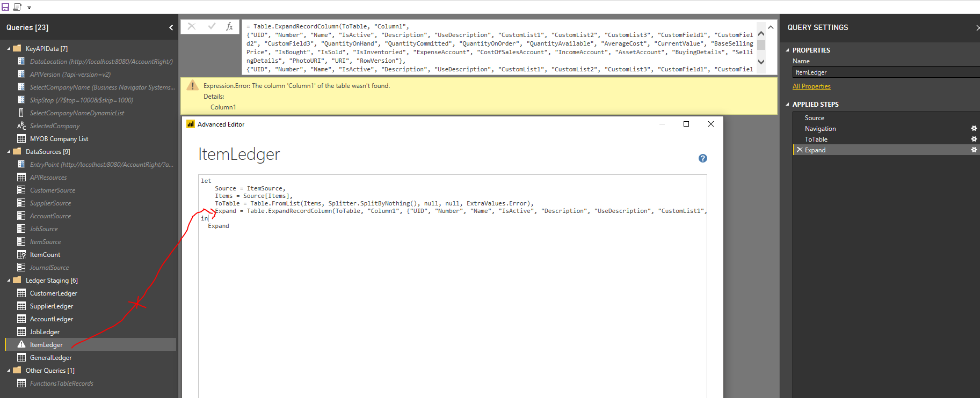Select the Navigation applied step

pos(887,129)
